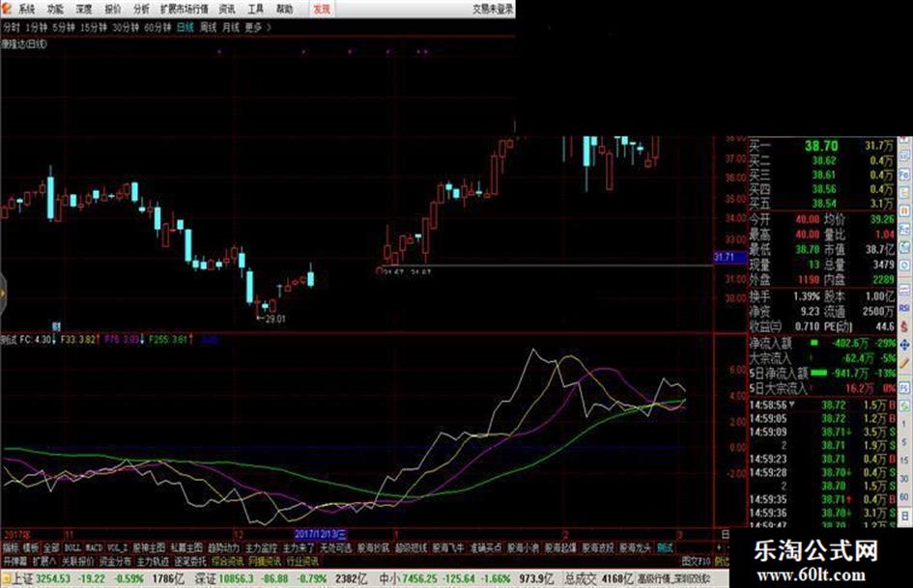Click the 上证 3254.53 index in status bar
The height and width of the screenshot is (588, 913).
[42, 578]
